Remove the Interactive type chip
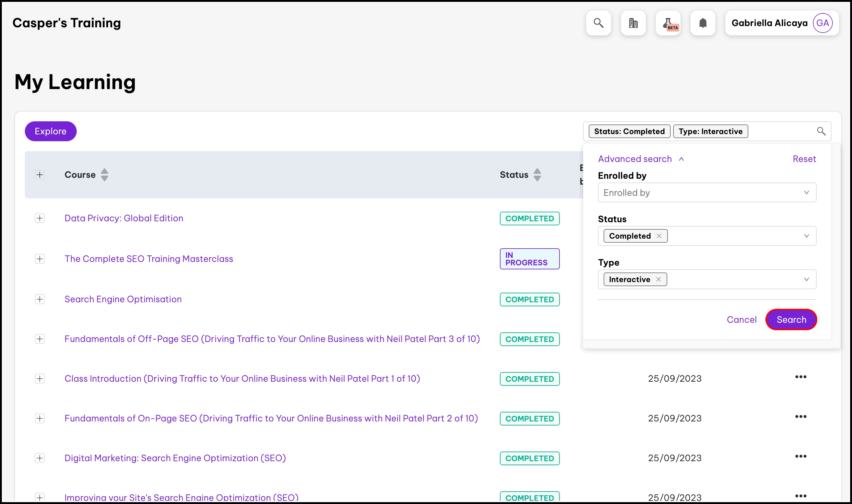The image size is (852, 504). pos(658,280)
